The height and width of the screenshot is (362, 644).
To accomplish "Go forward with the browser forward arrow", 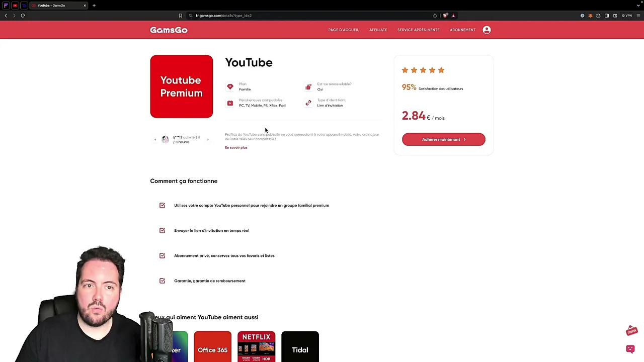I will pos(14,16).
